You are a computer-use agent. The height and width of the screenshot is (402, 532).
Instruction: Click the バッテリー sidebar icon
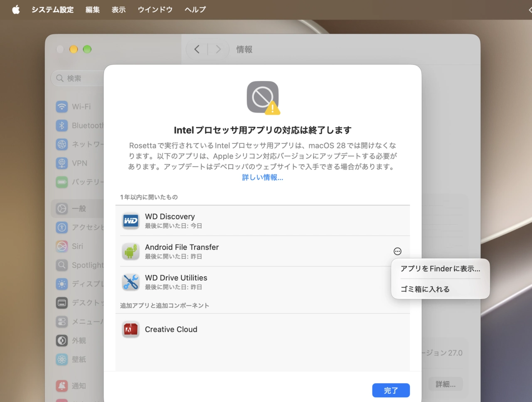[62, 182]
